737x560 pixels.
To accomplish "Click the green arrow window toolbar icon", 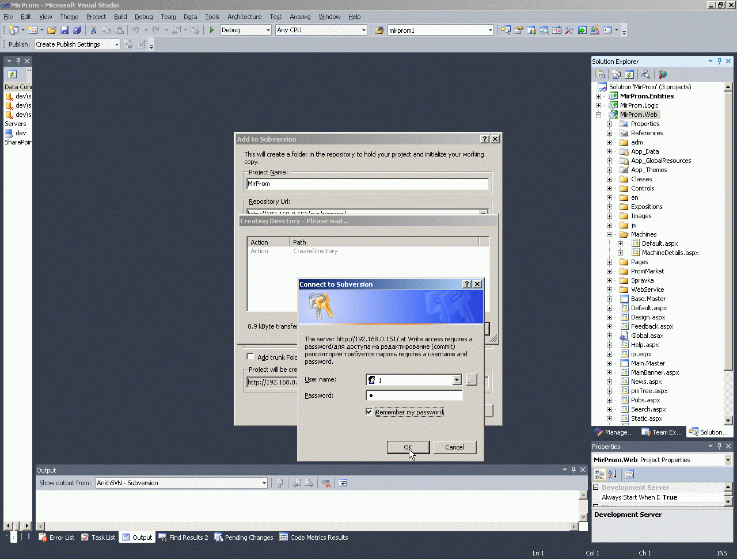I will tap(582, 30).
